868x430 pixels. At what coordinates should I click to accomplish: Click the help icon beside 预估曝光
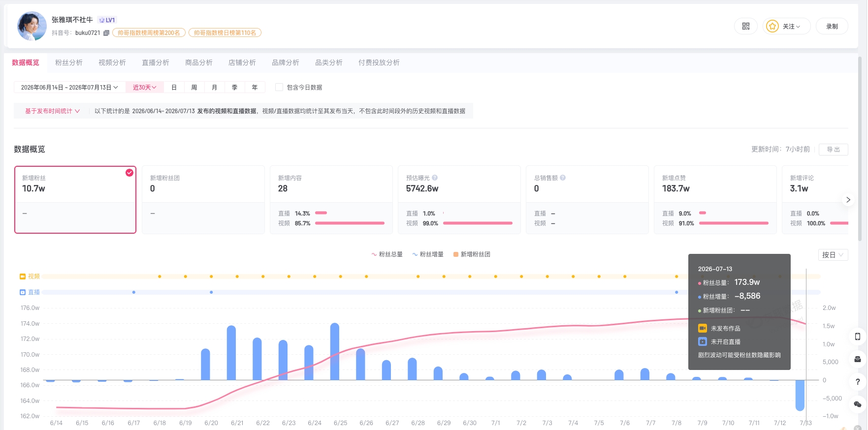point(435,178)
